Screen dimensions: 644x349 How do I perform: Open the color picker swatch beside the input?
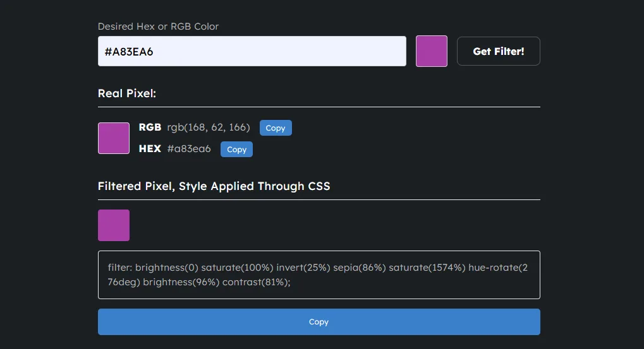[x=431, y=51]
